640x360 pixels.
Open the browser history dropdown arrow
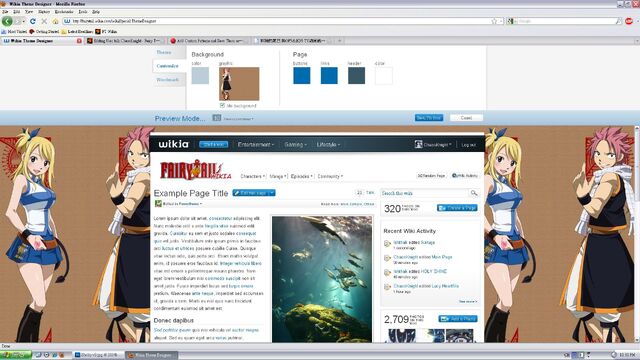(x=23, y=21)
